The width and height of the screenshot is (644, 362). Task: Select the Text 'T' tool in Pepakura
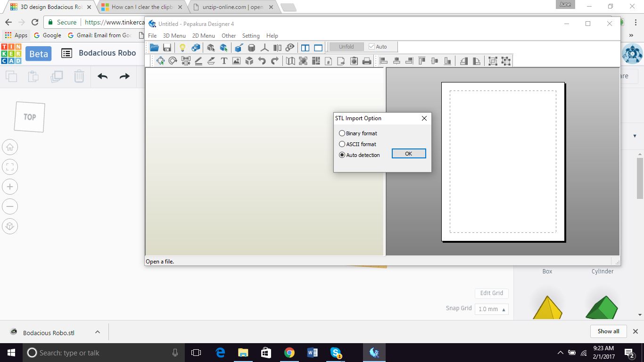tap(224, 60)
